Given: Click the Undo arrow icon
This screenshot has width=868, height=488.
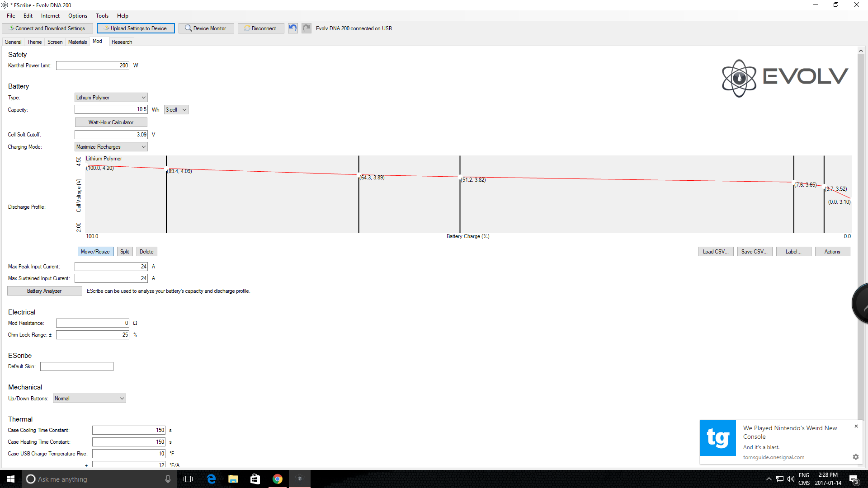Looking at the screenshot, I should tap(293, 28).
